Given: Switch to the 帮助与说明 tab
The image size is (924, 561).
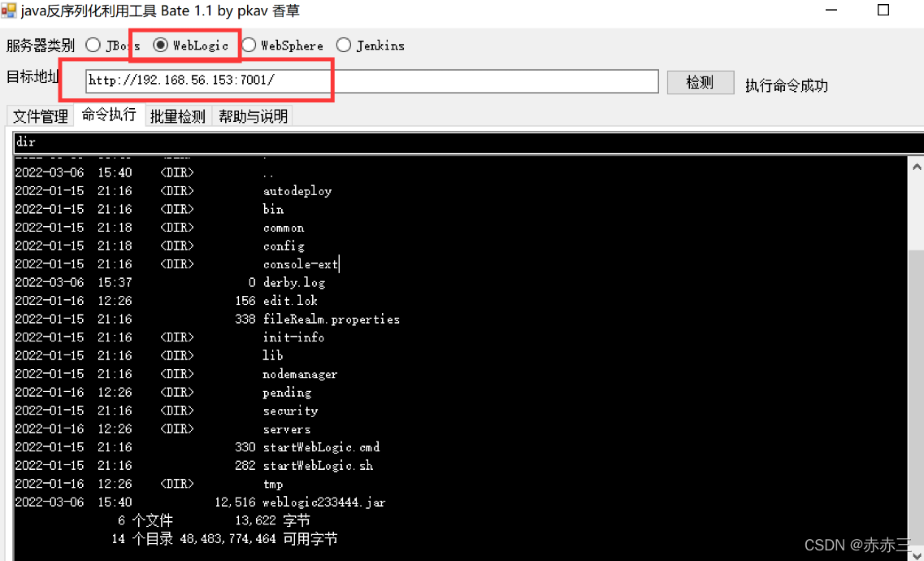Looking at the screenshot, I should click(x=253, y=116).
